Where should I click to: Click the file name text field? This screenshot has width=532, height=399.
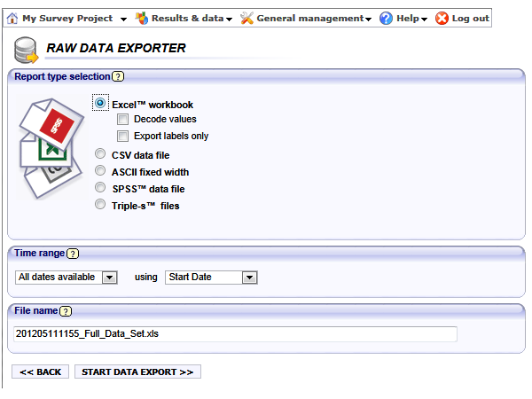point(235,333)
